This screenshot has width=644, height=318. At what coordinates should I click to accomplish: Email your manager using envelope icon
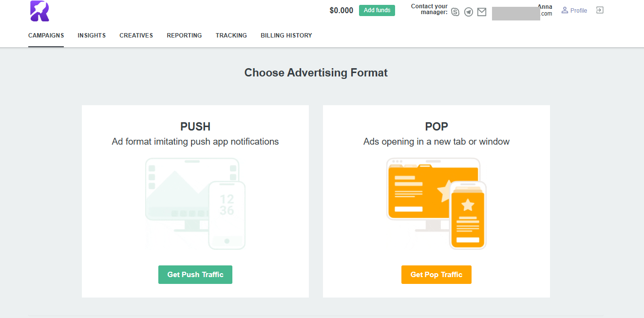coord(482,12)
